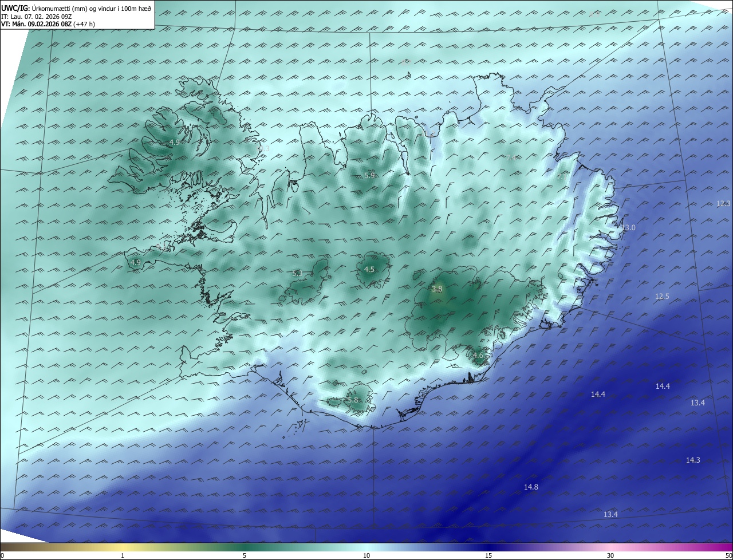733x560 pixels.
Task: Click the 'VT: Mán. 09.02.2026 08Z (+47 h)' line
Action: click(x=48, y=24)
